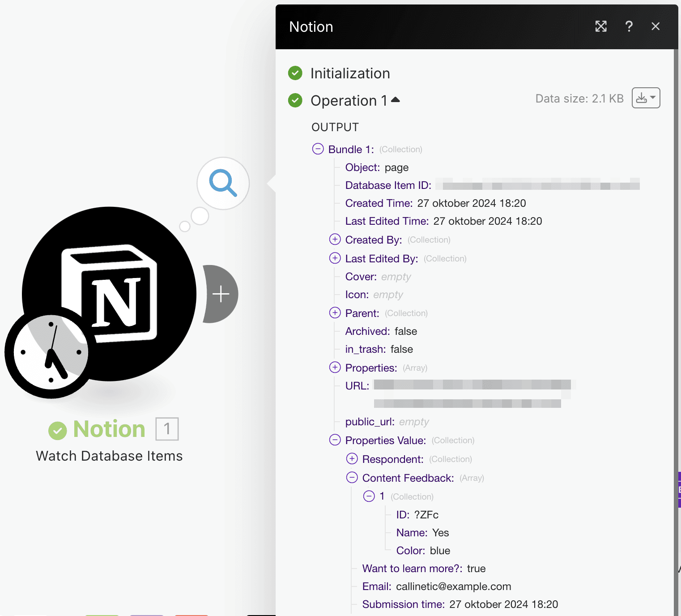Image resolution: width=681 pixels, height=616 pixels.
Task: Select the Icon: empty row
Action: point(374,295)
